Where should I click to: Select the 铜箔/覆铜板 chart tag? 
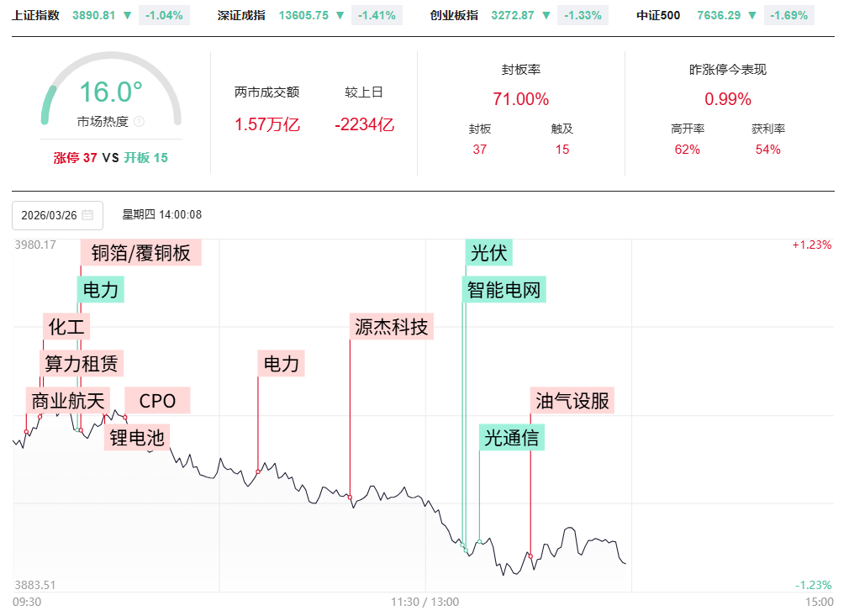[x=140, y=253]
